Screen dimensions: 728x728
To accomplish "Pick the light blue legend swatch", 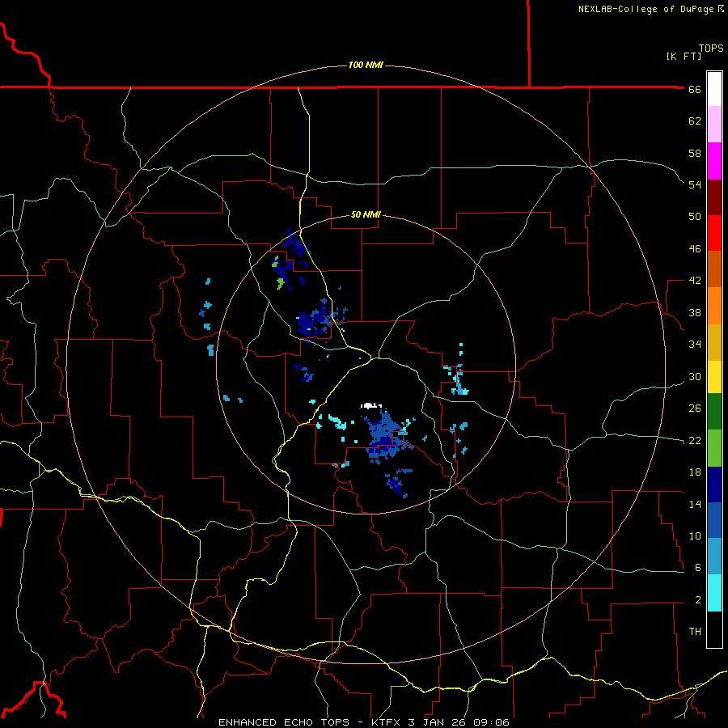I will 714,557.
